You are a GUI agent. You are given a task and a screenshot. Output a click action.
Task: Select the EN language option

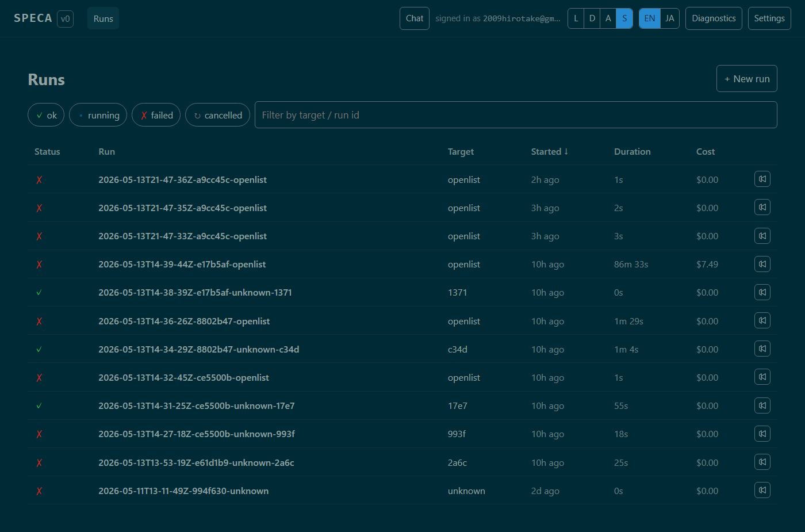(x=650, y=18)
